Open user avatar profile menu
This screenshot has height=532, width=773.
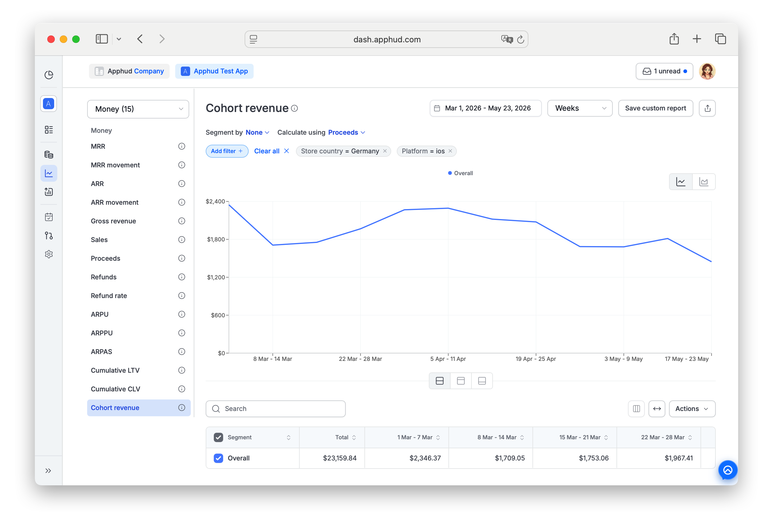click(x=708, y=71)
